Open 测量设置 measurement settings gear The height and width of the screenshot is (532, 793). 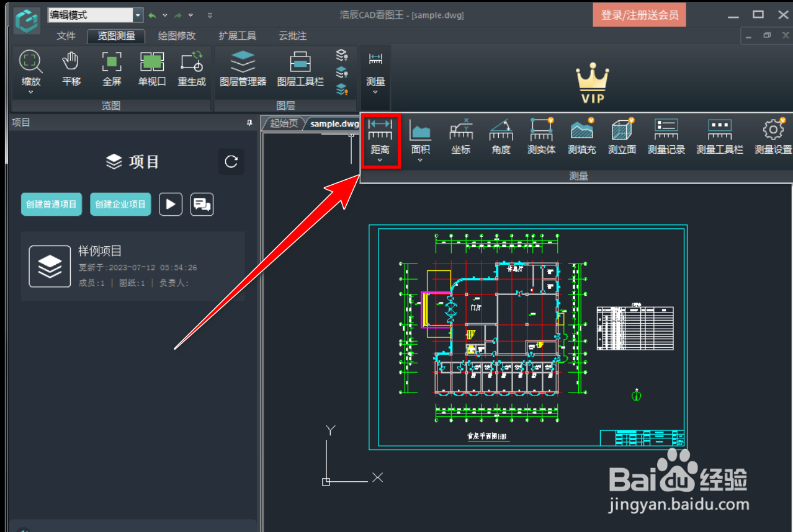point(773,136)
